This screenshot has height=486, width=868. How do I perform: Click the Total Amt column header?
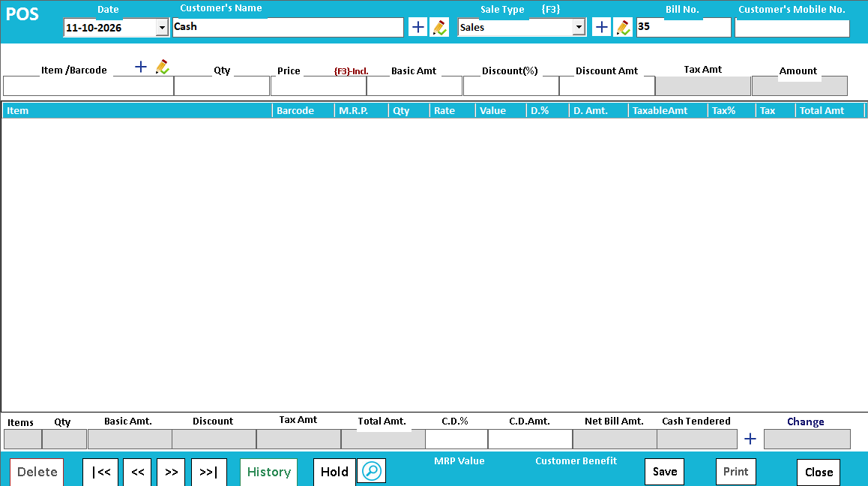point(830,111)
